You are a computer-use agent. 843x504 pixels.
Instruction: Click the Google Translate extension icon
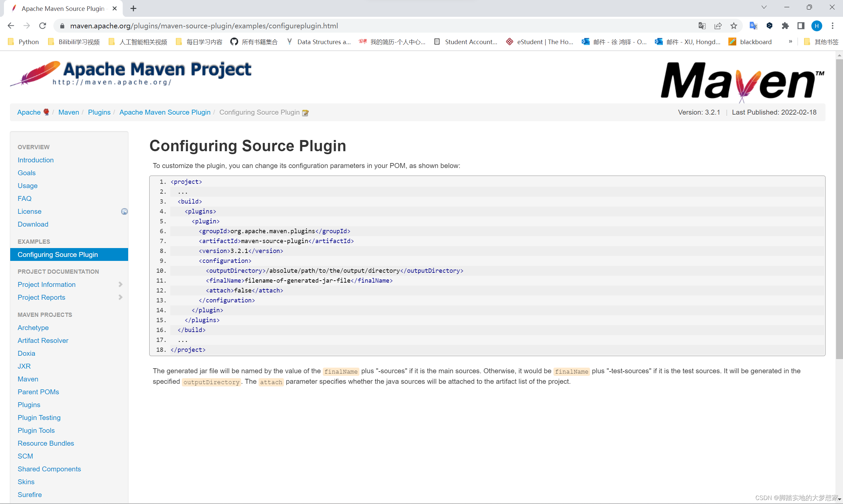(x=753, y=26)
